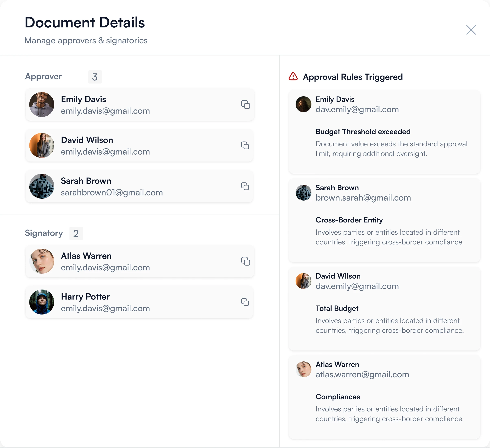Click the Total Budget rule heading
This screenshot has width=490, height=448.
pos(337,308)
